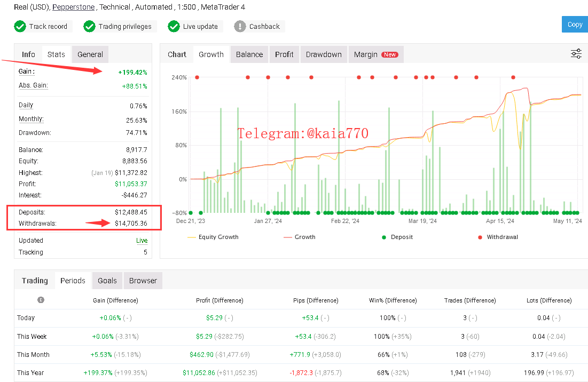Toggle the Growth legend series
The height and width of the screenshot is (382, 588).
click(x=299, y=237)
